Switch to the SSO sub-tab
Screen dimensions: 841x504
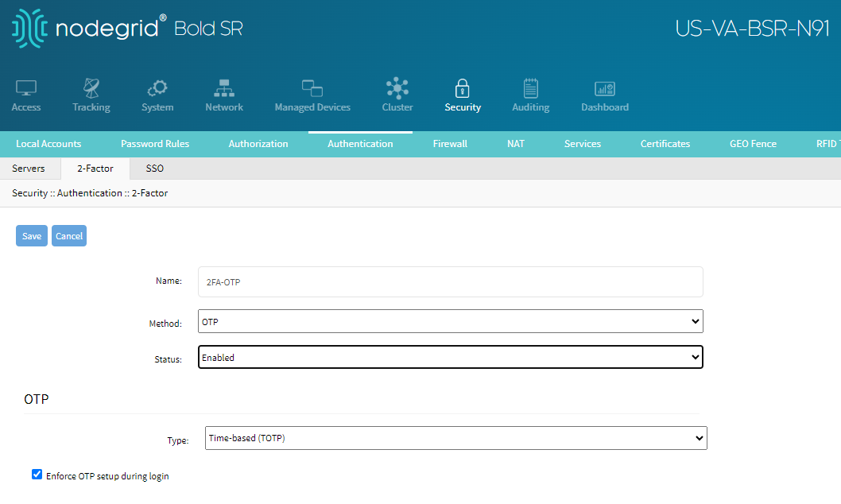coord(154,169)
